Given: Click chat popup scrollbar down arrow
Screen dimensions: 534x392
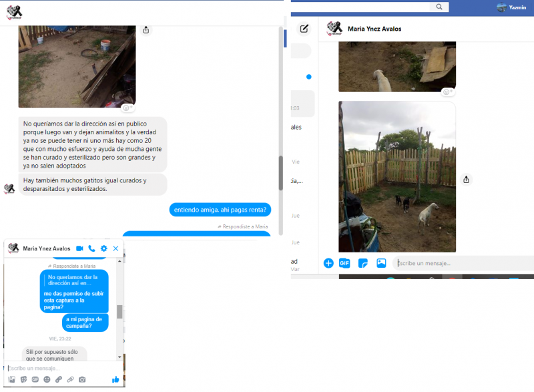Looking at the screenshot, I should click(119, 357).
